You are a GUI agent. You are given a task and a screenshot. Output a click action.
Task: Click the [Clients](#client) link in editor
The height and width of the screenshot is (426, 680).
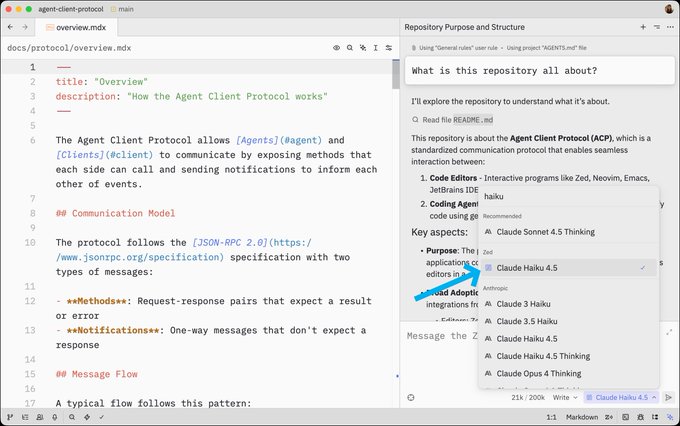tap(104, 155)
